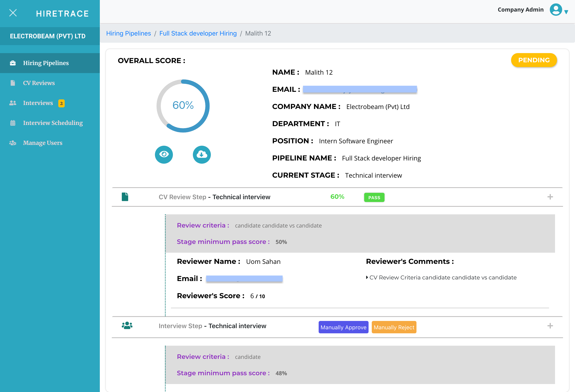
Task: Click the Manually Approve button
Action: pyautogui.click(x=343, y=327)
